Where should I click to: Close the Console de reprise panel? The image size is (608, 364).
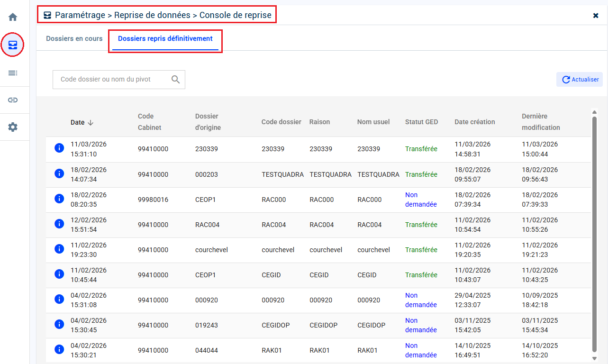[596, 16]
